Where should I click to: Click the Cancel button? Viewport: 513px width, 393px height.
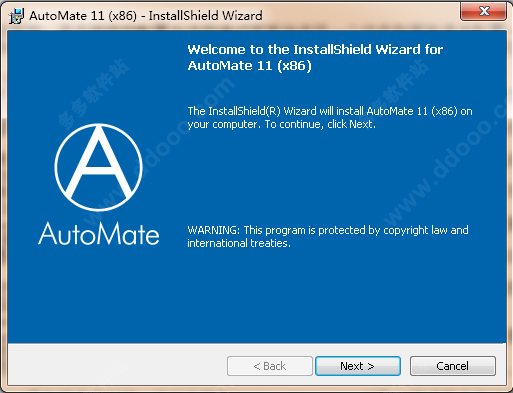click(453, 366)
